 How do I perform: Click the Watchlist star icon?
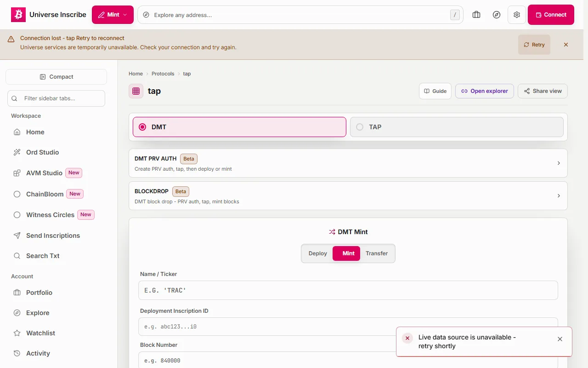click(17, 333)
